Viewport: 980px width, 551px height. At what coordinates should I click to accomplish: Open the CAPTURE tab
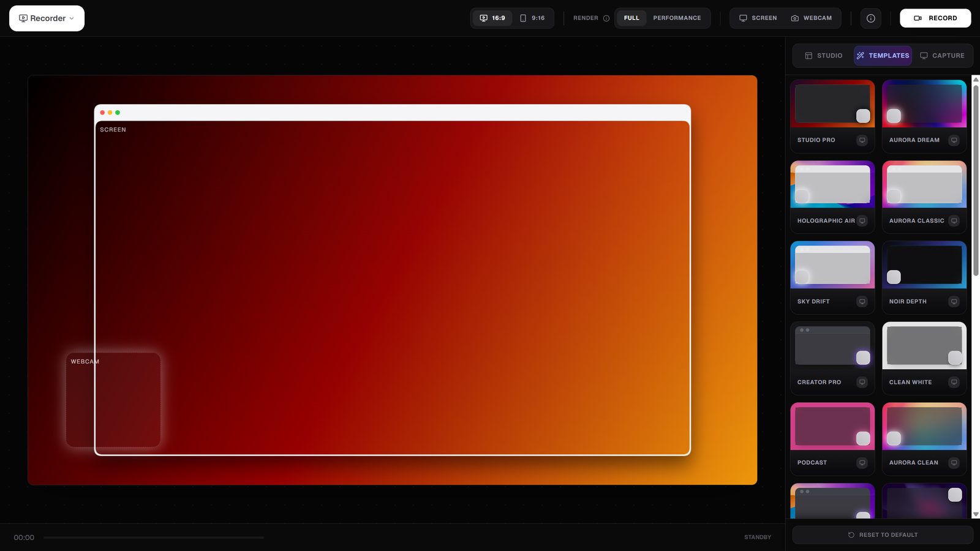click(942, 56)
